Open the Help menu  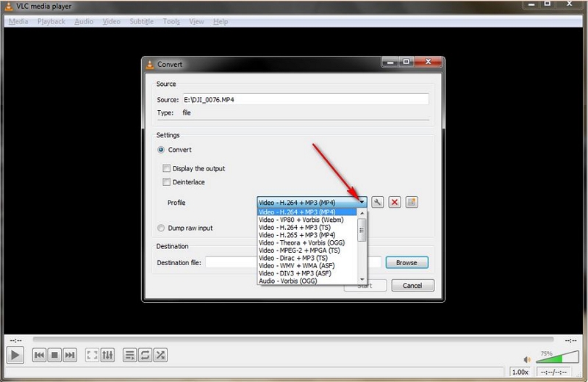[220, 21]
